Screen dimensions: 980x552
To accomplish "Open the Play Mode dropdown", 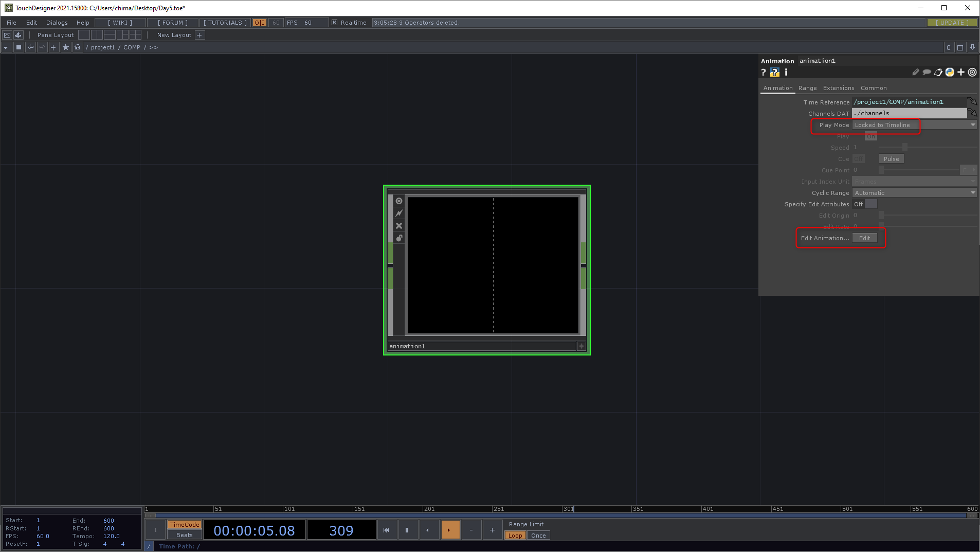I will [x=914, y=125].
